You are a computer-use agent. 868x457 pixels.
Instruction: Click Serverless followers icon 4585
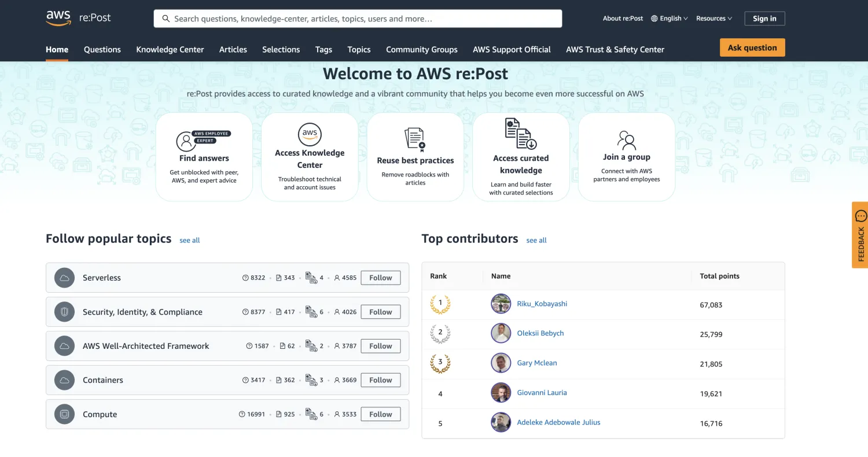tap(337, 278)
